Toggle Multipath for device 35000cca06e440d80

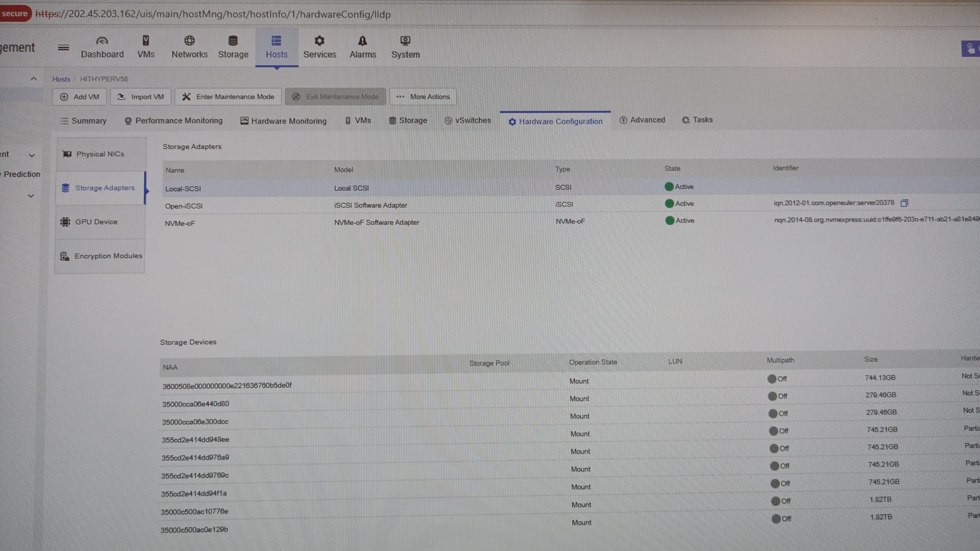click(773, 396)
